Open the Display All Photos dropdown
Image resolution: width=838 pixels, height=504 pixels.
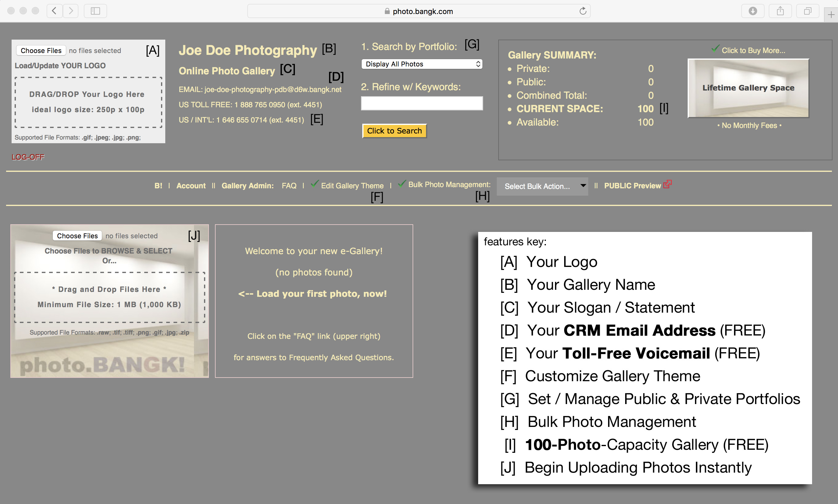422,64
